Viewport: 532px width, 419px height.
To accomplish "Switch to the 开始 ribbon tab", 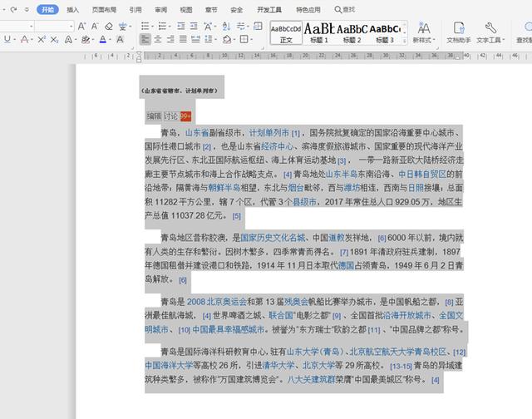I will [47, 9].
